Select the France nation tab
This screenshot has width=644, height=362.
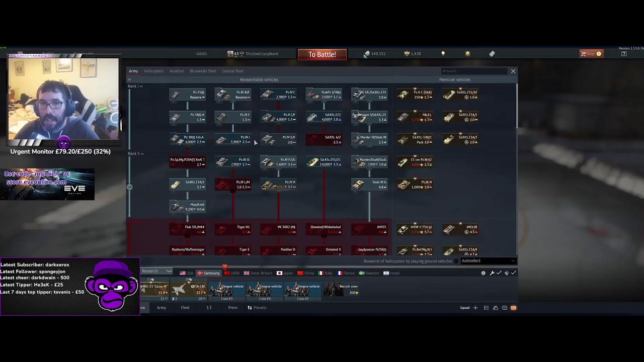pyautogui.click(x=346, y=273)
